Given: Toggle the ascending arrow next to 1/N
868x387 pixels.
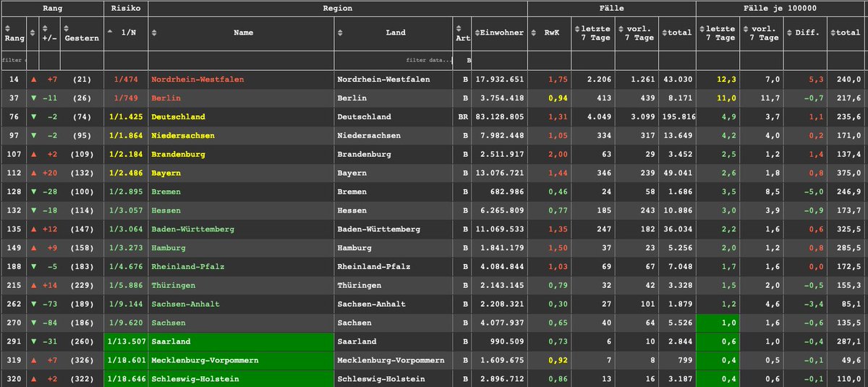Looking at the screenshot, I should click(x=111, y=33).
